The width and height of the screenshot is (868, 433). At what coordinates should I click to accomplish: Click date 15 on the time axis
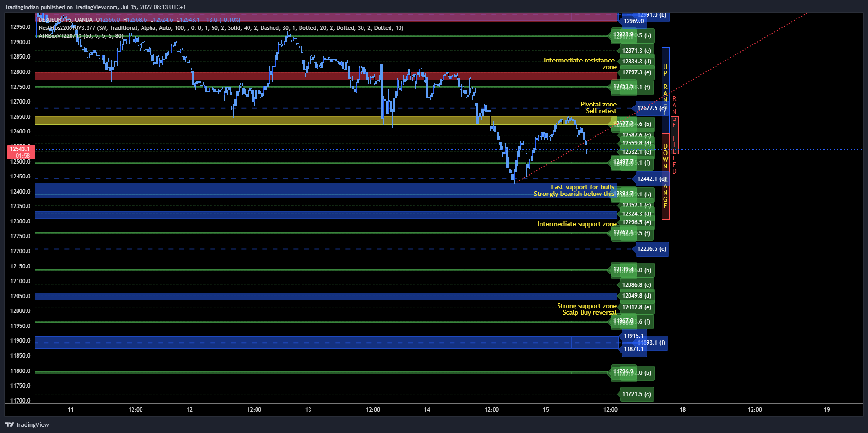[546, 410]
